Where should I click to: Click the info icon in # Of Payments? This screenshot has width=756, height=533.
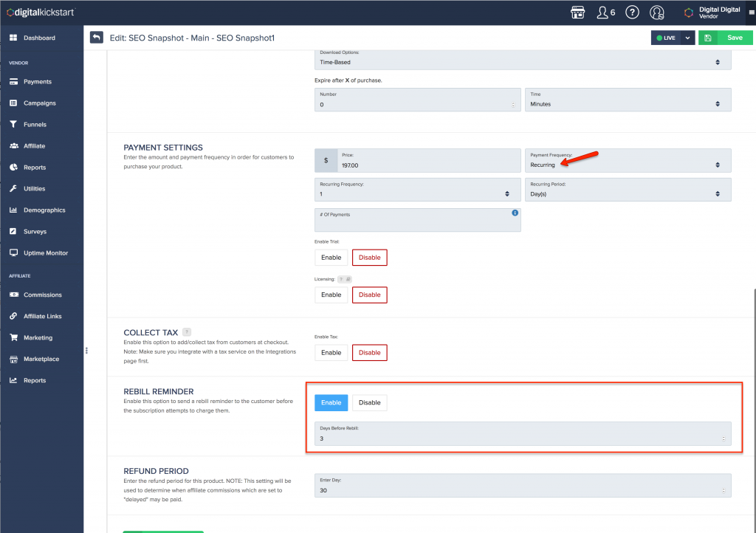pyautogui.click(x=515, y=213)
